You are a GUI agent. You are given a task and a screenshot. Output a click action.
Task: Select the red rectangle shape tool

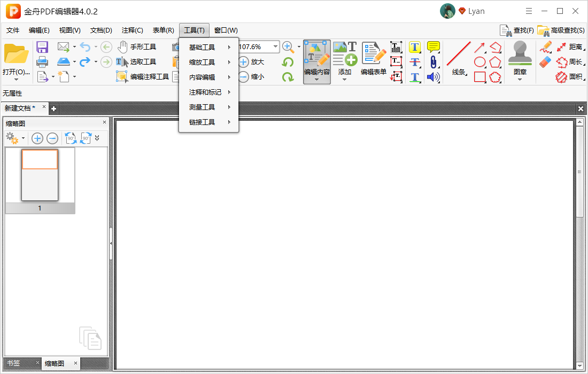(x=479, y=77)
